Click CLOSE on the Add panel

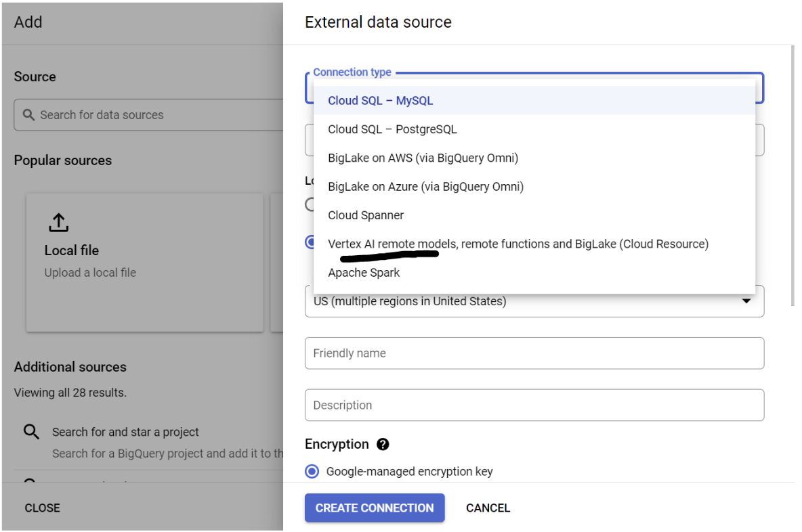pos(43,508)
